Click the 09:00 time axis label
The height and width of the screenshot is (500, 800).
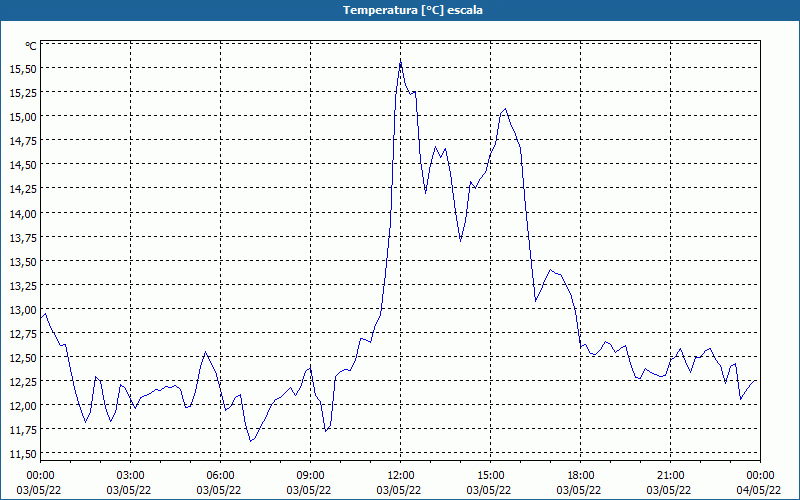[x=310, y=476]
